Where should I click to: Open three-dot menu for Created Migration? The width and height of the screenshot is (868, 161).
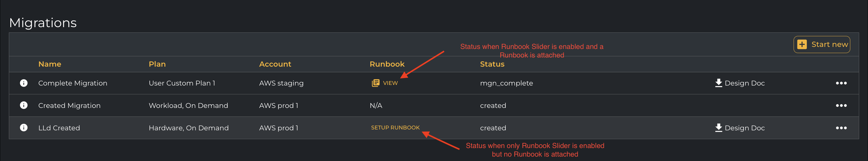(x=841, y=106)
